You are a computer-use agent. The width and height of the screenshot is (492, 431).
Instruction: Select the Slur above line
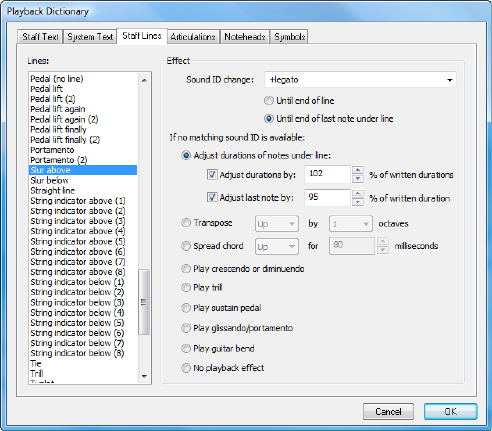click(x=83, y=170)
